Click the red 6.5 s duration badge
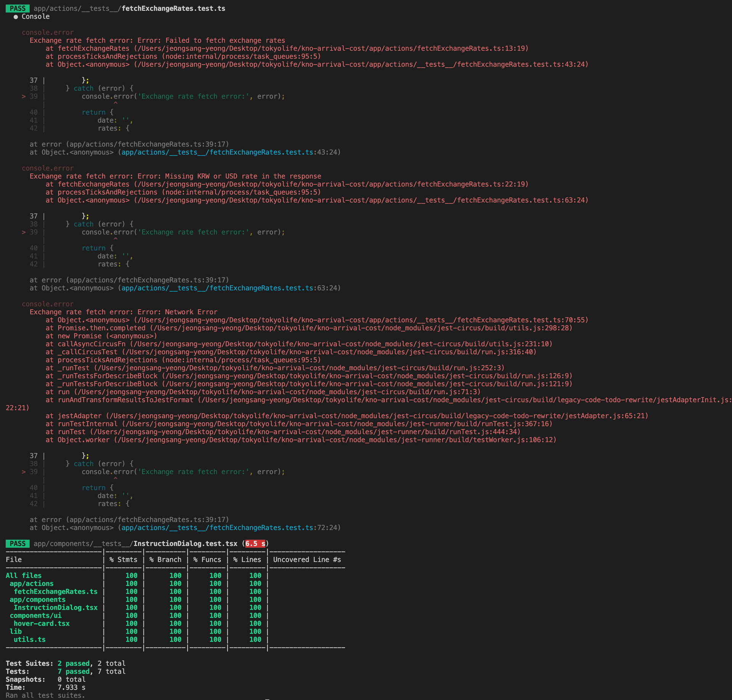This screenshot has height=700, width=732. [x=255, y=543]
